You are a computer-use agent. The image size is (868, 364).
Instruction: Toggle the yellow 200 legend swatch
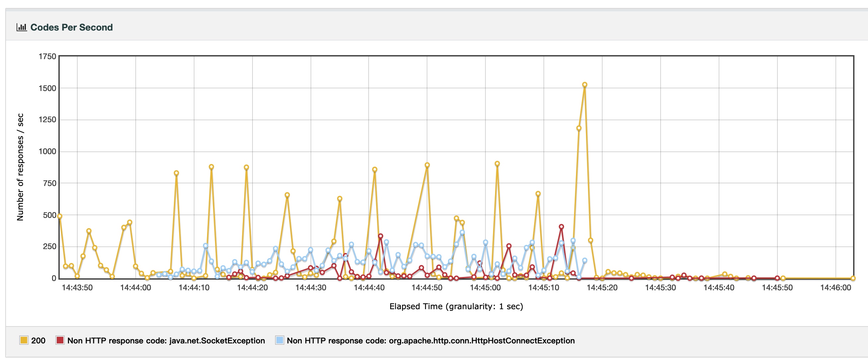coord(24,340)
